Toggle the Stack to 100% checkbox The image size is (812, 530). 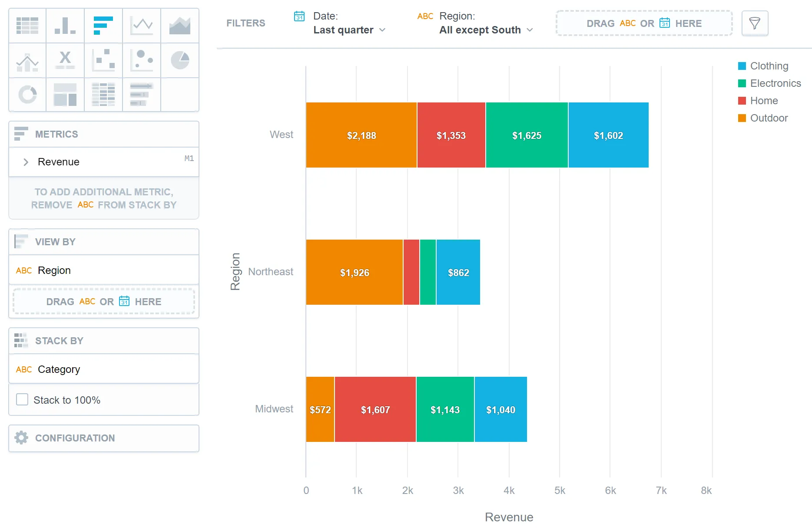(x=22, y=399)
